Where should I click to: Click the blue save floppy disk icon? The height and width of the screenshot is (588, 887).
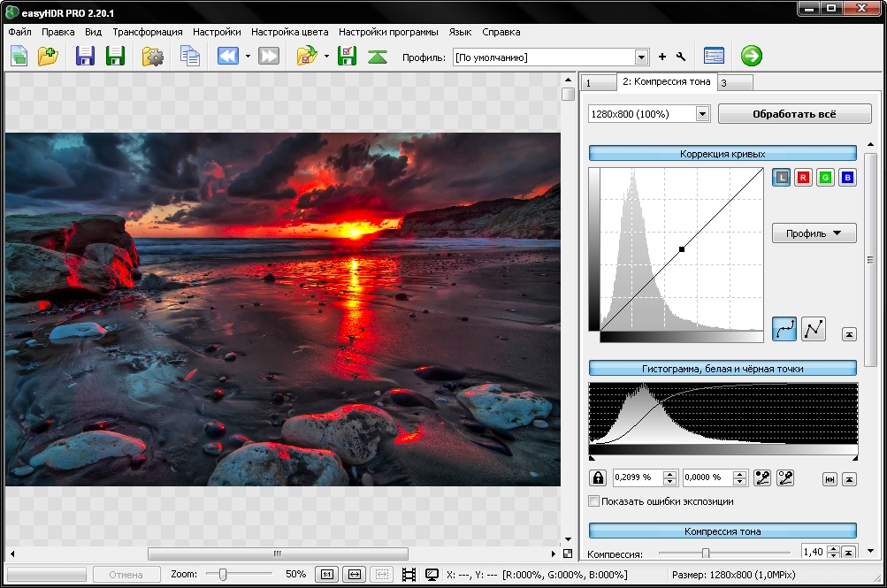click(86, 57)
